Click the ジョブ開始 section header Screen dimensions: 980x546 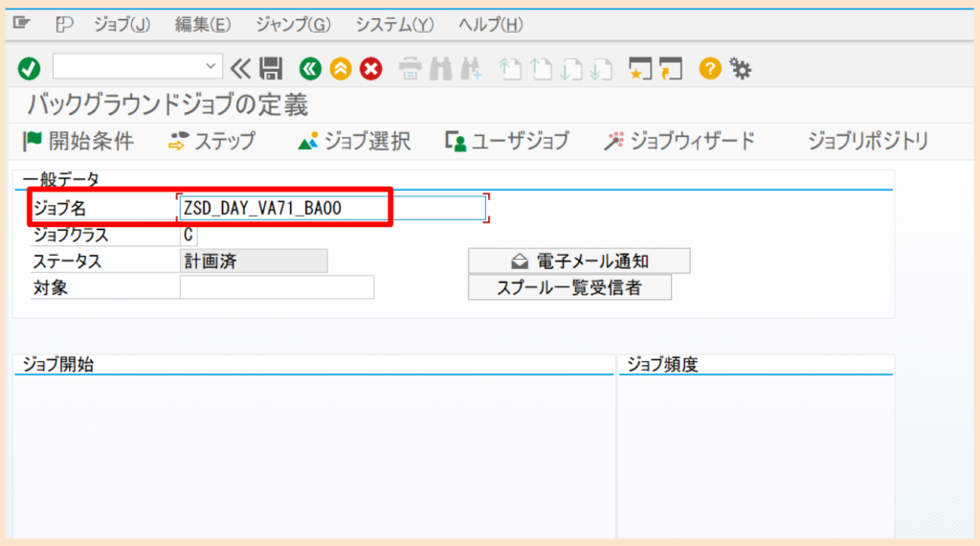tap(58, 365)
